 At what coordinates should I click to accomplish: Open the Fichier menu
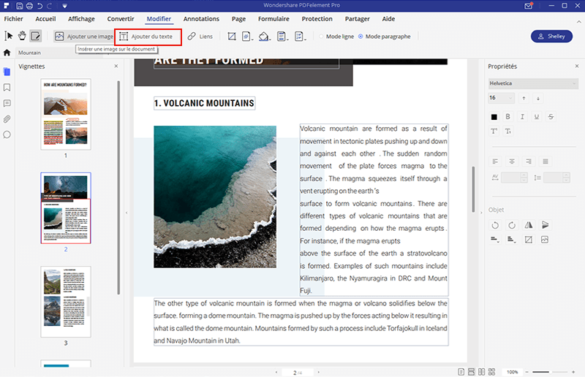tap(13, 19)
